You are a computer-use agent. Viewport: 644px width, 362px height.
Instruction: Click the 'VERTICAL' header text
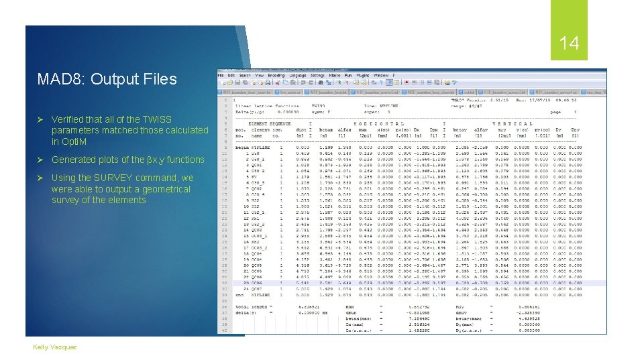tap(512, 123)
